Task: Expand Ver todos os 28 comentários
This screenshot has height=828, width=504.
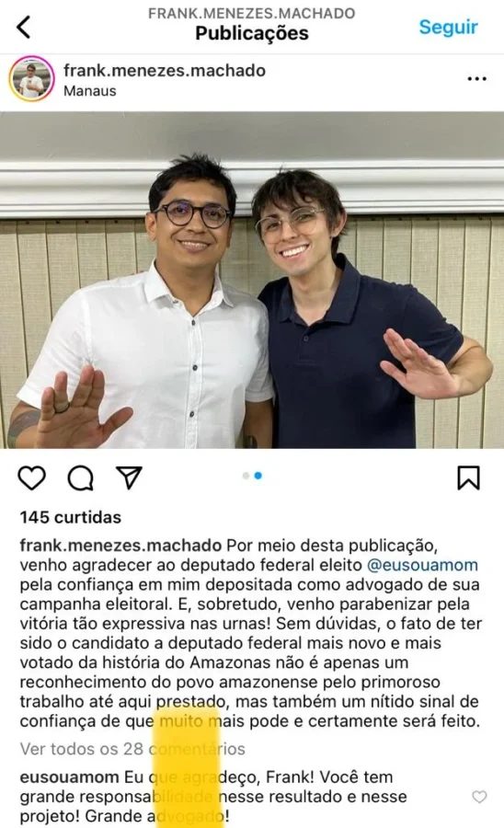Action: click(132, 749)
